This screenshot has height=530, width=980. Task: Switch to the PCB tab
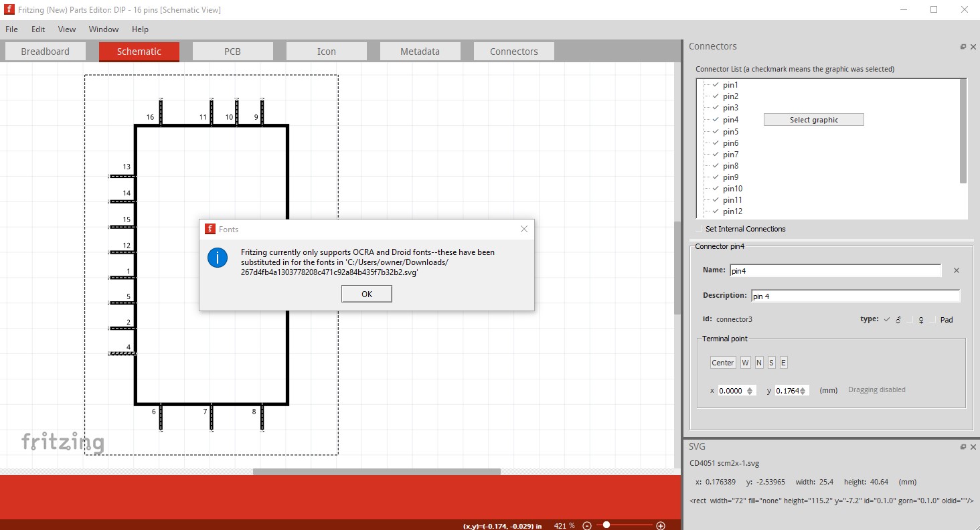(x=232, y=50)
